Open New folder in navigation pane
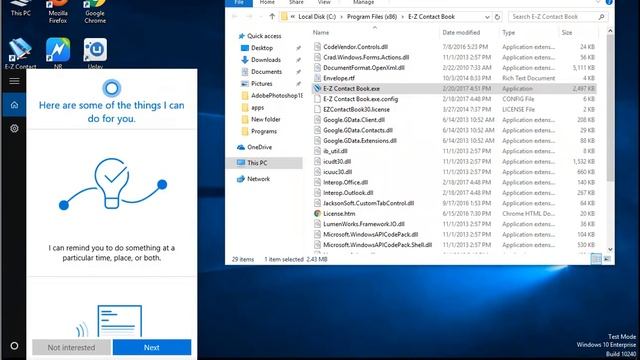 pyautogui.click(x=265, y=119)
